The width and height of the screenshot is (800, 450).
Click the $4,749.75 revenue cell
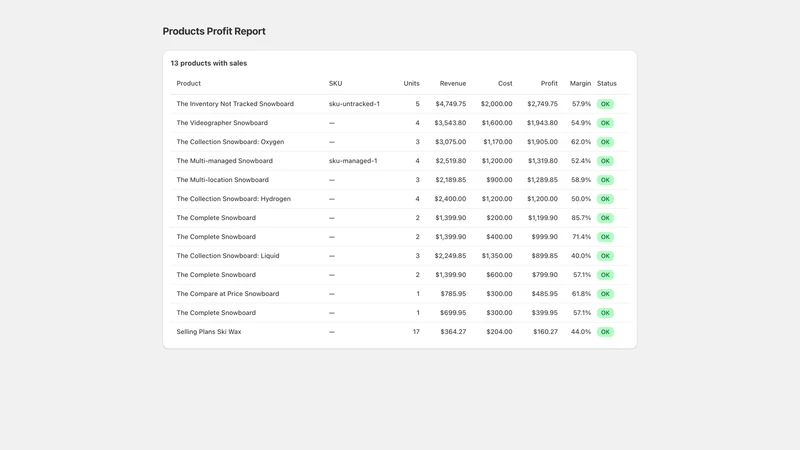451,104
